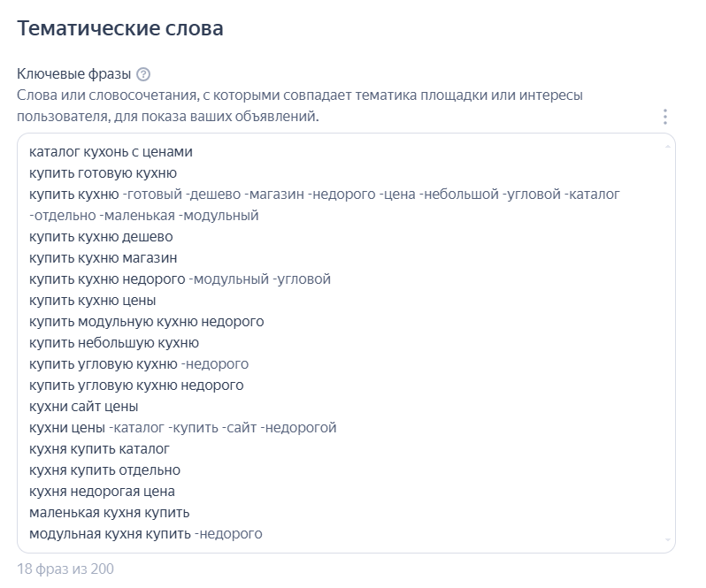Place cursor on line 'каталог кухонь с ценами'
This screenshot has width=706, height=588.
pyautogui.click(x=111, y=152)
